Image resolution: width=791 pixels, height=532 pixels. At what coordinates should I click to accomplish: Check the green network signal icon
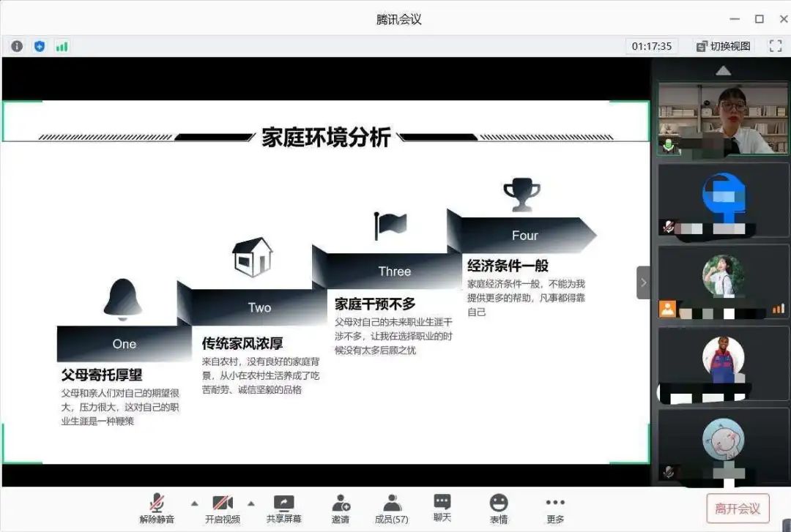click(x=62, y=46)
